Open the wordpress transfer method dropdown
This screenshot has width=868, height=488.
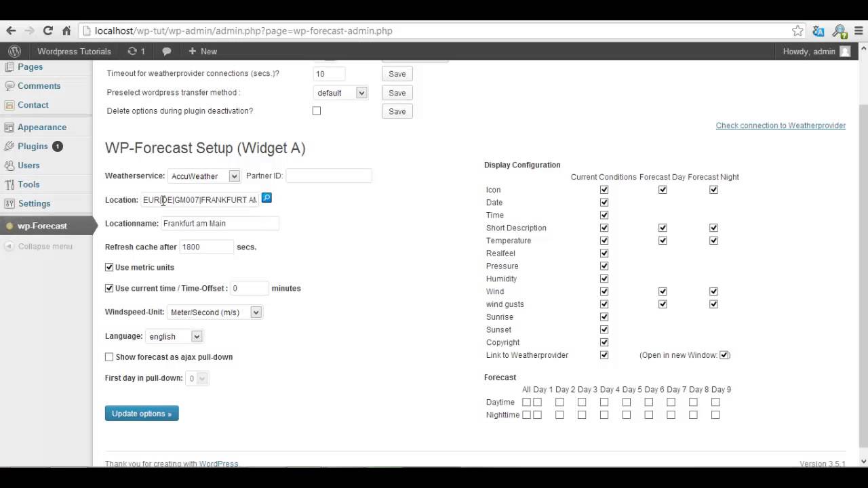[x=340, y=93]
